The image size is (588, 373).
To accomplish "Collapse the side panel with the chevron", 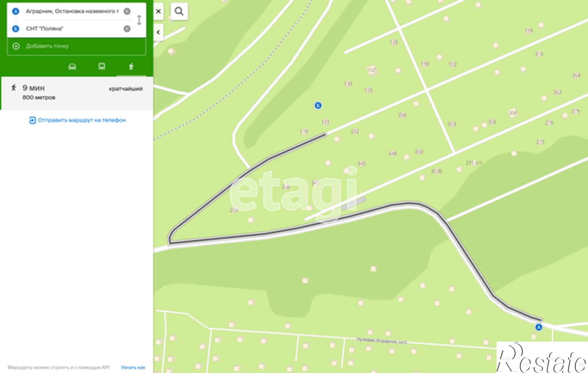I will point(158,32).
